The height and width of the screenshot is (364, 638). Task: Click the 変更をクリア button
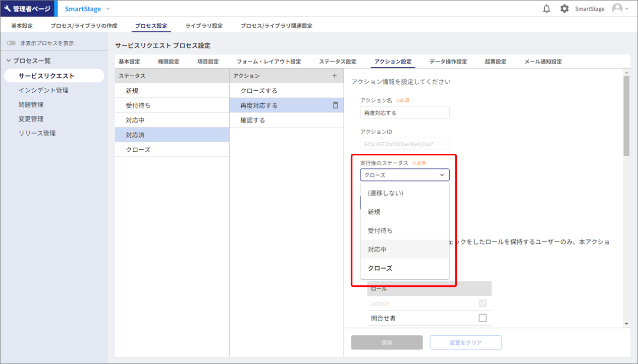coord(465,343)
